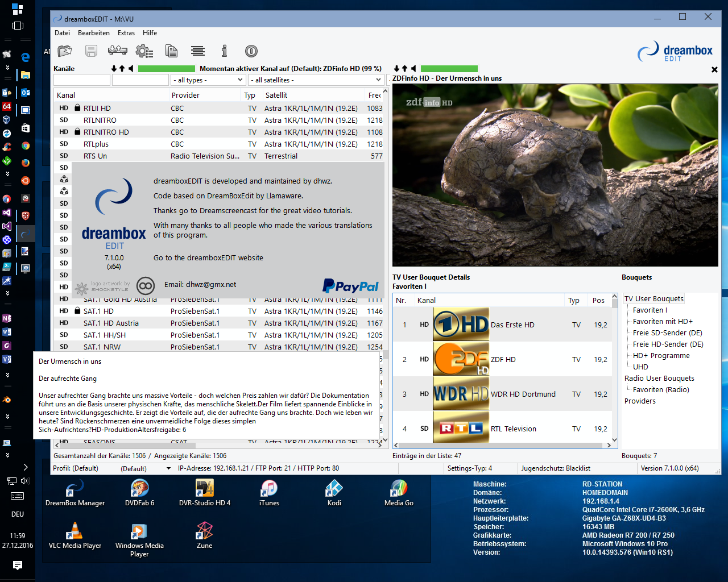Open the 'all satellites' filter dropdown

click(x=316, y=80)
